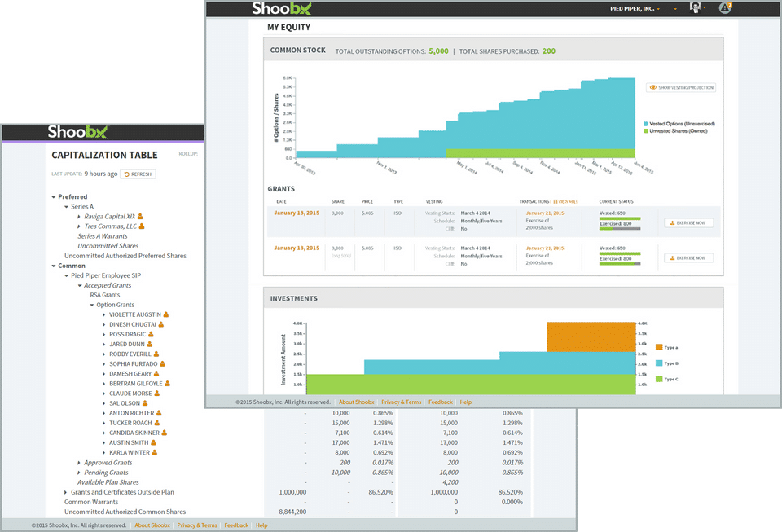Click the person icon next to VIOLETTE AUGSTIN
This screenshot has width=782, height=532.
pos(166,314)
